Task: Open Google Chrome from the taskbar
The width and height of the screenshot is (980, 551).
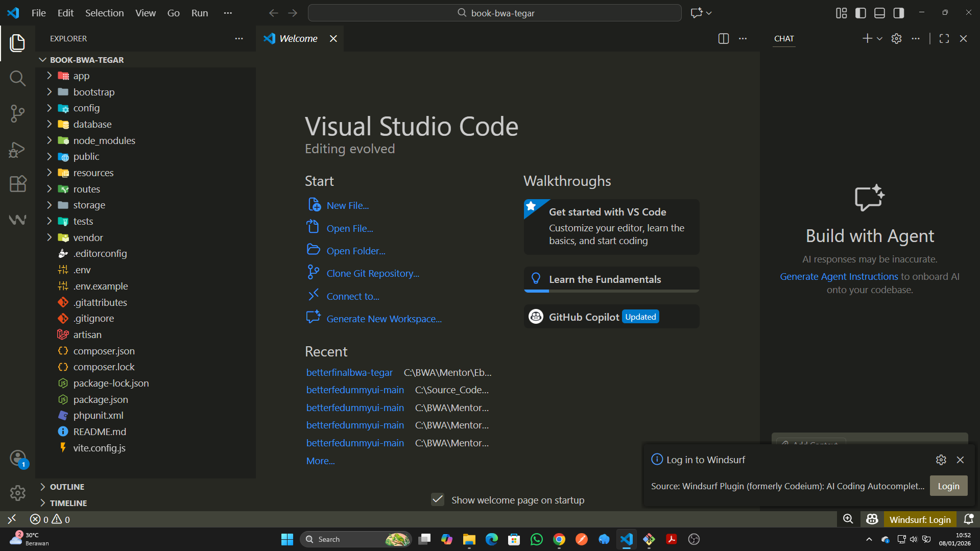Action: pyautogui.click(x=559, y=539)
